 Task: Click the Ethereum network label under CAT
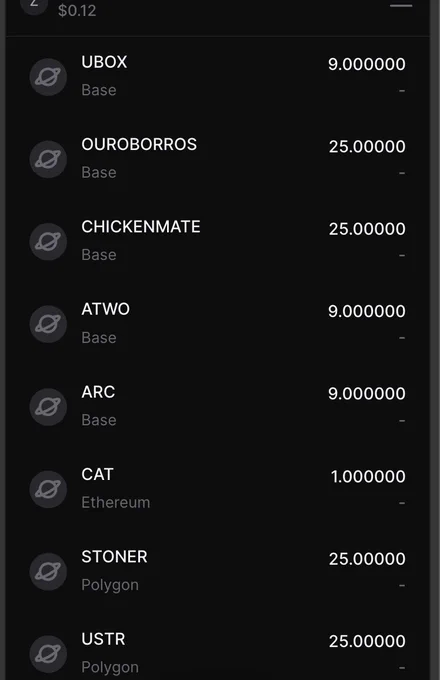[116, 502]
